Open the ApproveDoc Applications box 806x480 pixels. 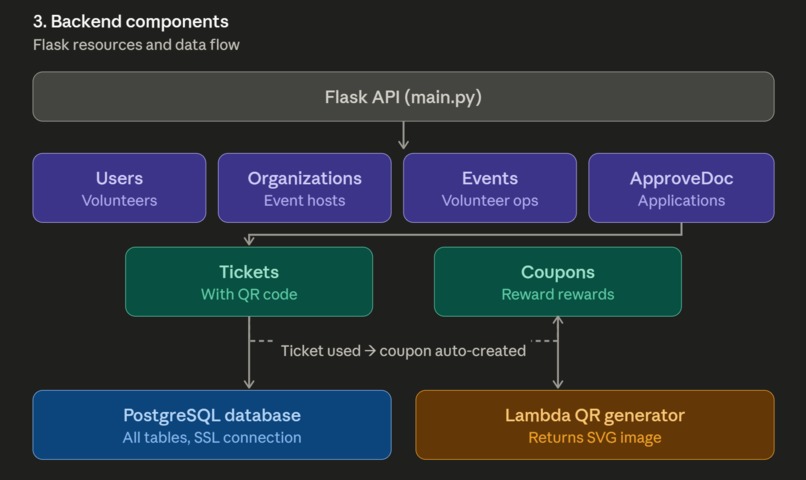pyautogui.click(x=681, y=188)
